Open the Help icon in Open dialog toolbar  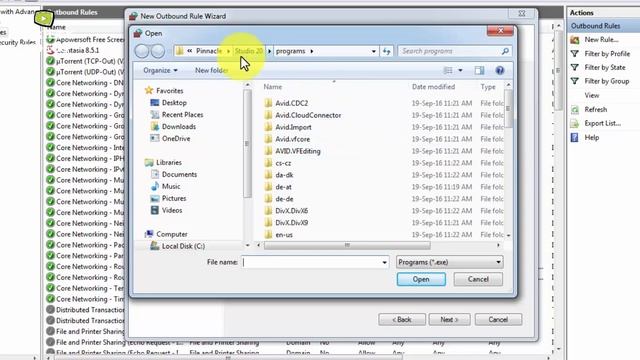click(x=500, y=70)
